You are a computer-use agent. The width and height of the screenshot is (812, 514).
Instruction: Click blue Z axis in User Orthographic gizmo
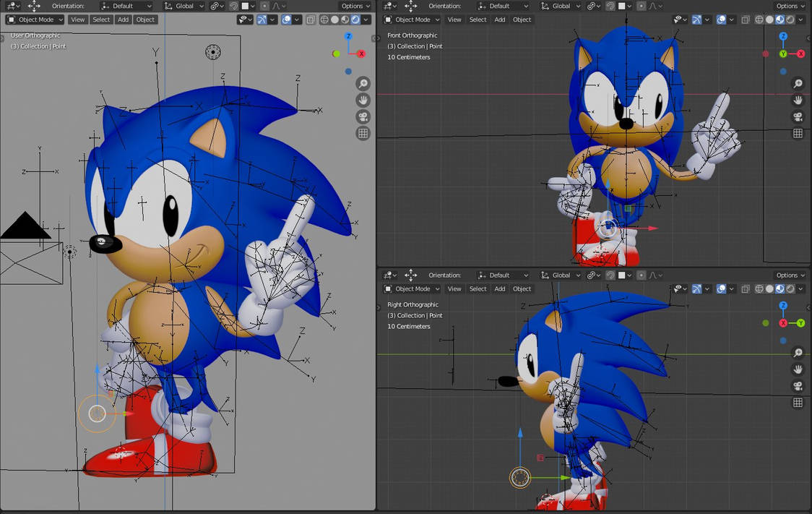tap(348, 36)
